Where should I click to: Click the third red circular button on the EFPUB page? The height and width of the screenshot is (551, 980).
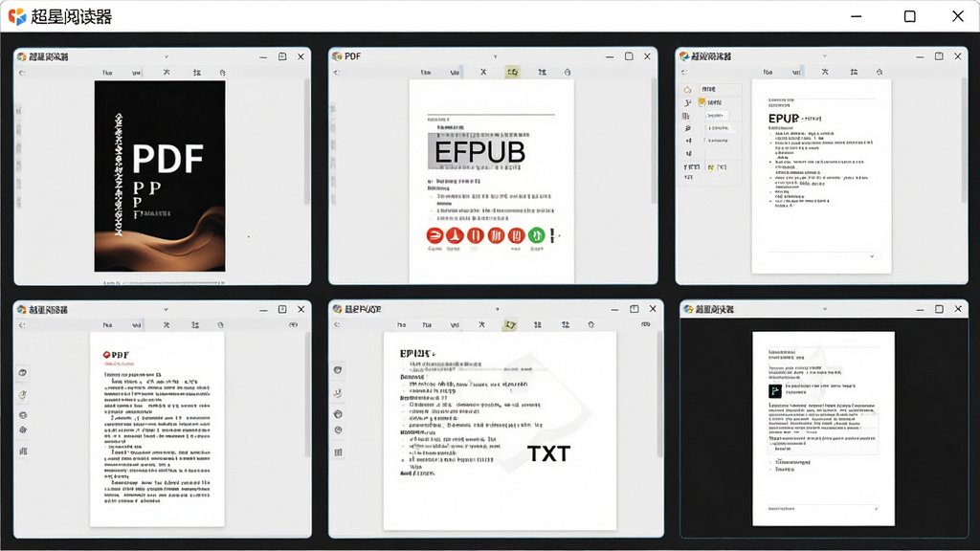pos(476,235)
